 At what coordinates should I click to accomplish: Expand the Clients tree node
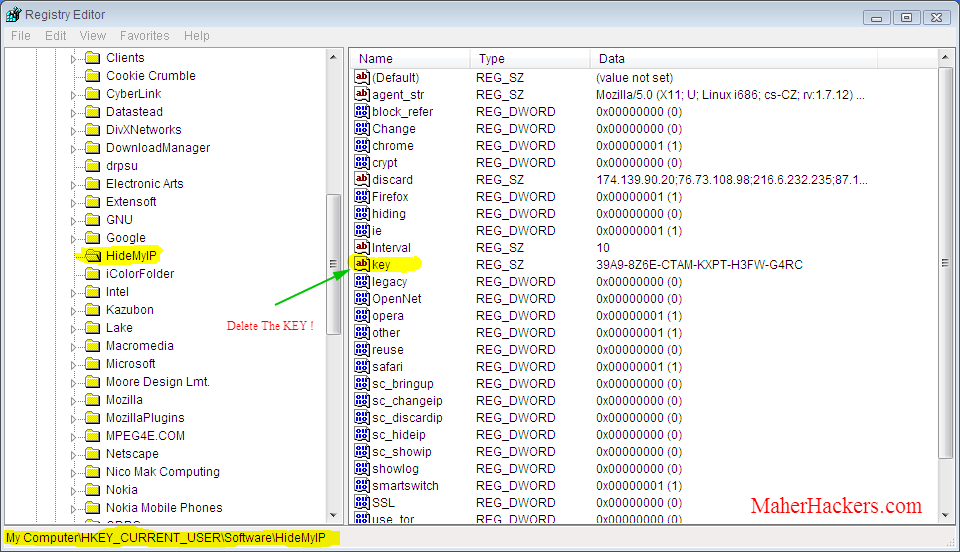(73, 59)
